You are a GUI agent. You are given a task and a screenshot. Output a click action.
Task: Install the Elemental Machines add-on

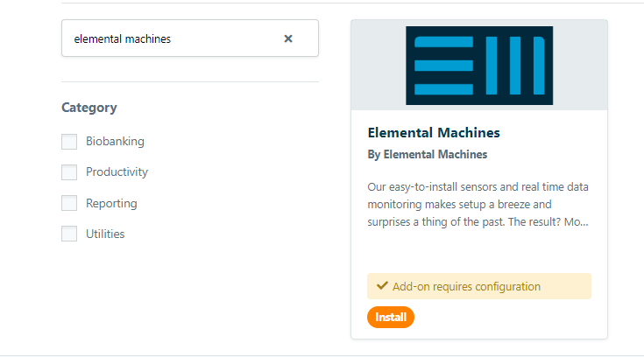pos(391,317)
